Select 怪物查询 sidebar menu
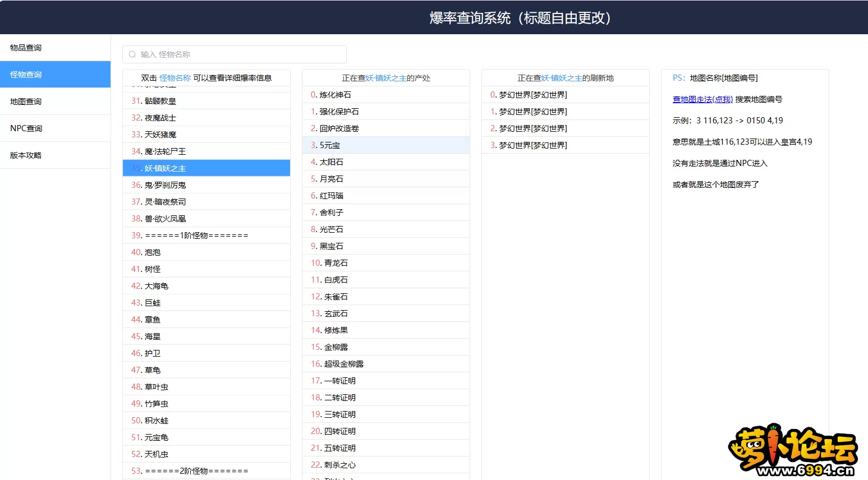868x480 pixels. click(55, 75)
